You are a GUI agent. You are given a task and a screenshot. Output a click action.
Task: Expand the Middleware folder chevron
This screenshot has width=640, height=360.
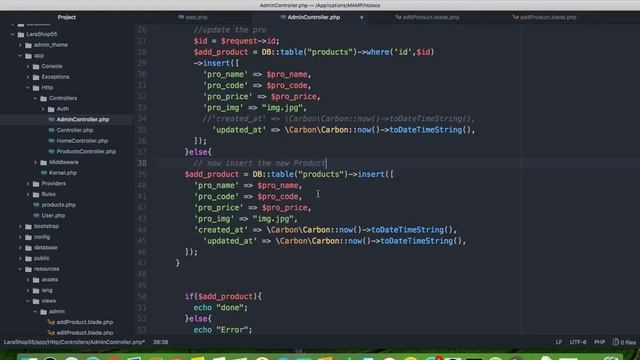(35, 162)
